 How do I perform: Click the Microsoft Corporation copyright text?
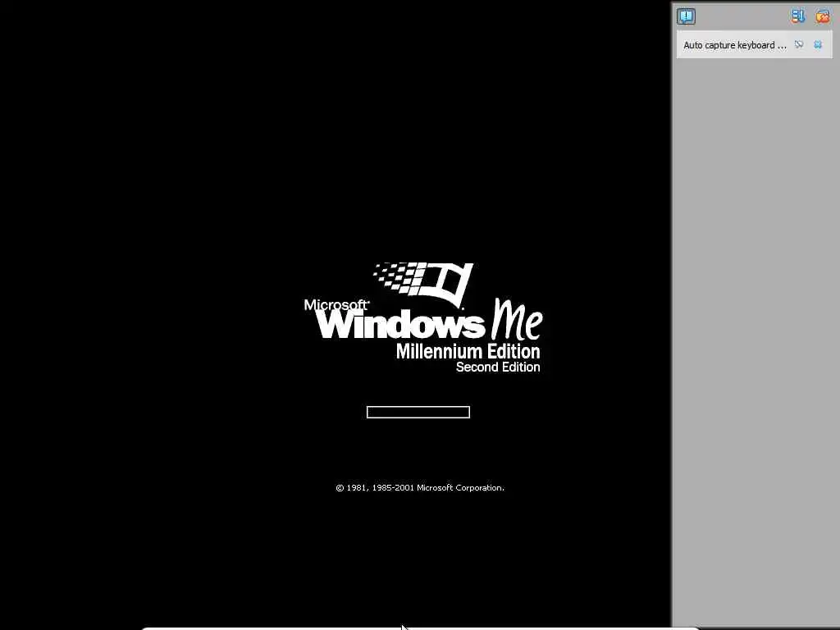pos(419,487)
